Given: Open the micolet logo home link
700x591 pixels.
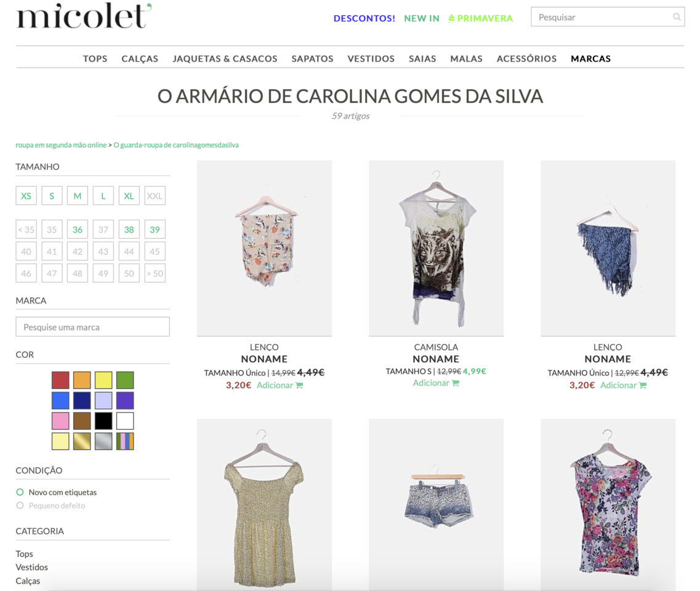Looking at the screenshot, I should (x=84, y=17).
